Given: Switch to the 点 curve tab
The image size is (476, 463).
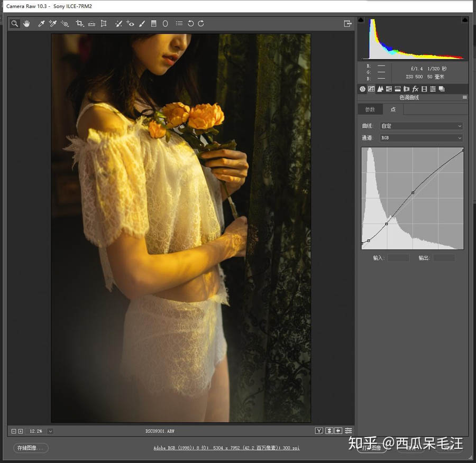Looking at the screenshot, I should click(x=393, y=109).
